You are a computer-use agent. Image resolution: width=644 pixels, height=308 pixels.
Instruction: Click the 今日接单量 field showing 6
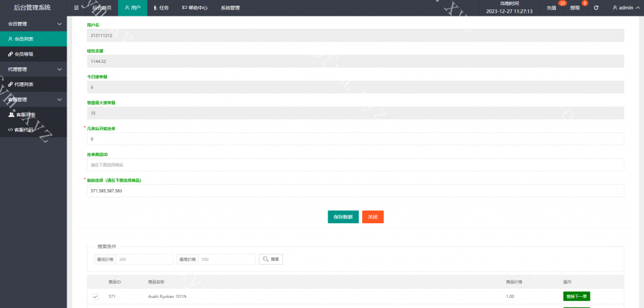[x=355, y=87]
